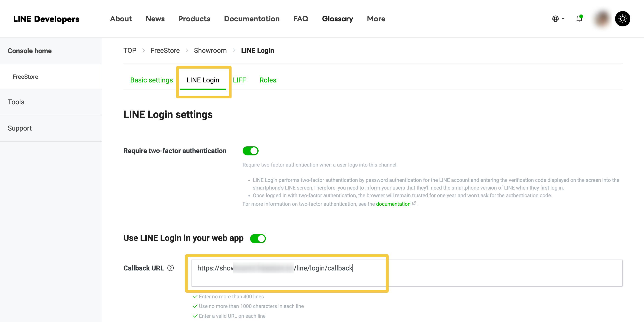Go to Showroom in the breadcrumb

click(210, 50)
